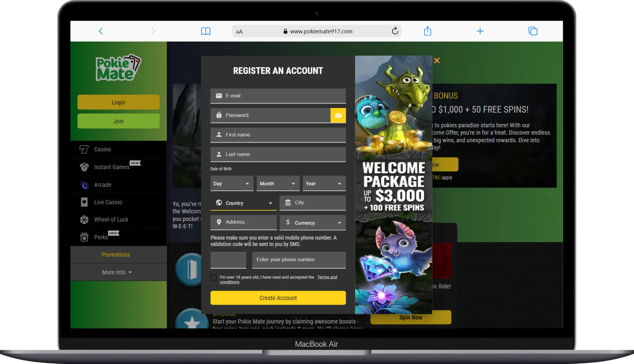Select Arcade from the sidebar
Image resolution: width=634 pixels, height=364 pixels.
[118, 185]
